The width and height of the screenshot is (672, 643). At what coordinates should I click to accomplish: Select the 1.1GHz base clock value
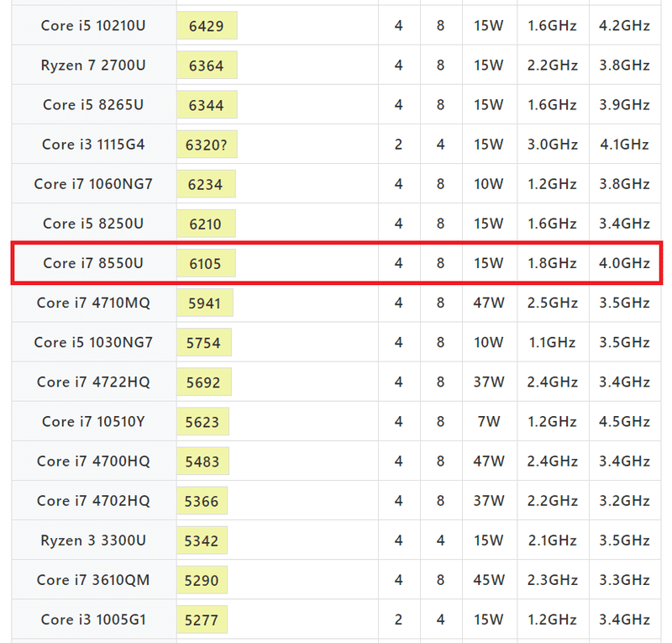click(553, 342)
